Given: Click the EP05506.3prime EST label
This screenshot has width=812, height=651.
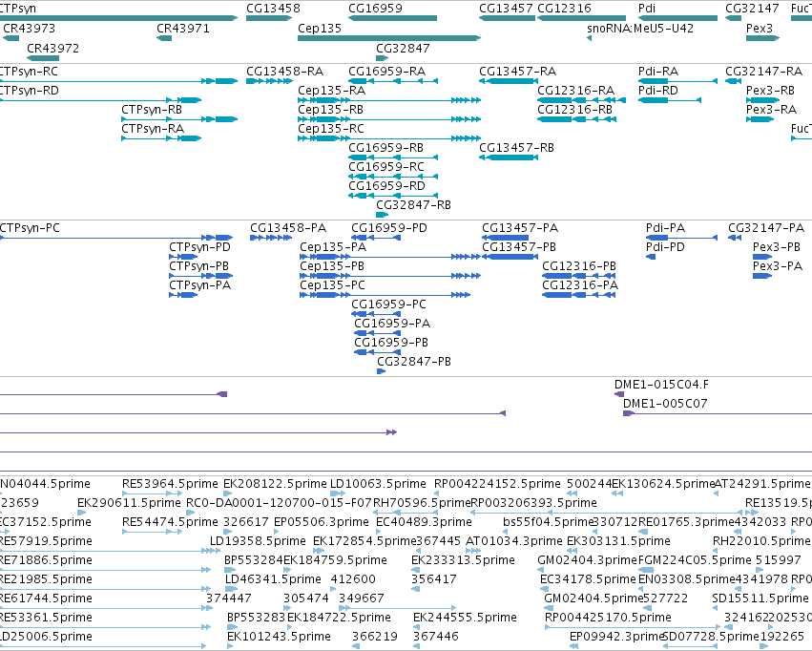Looking at the screenshot, I should tap(321, 522).
